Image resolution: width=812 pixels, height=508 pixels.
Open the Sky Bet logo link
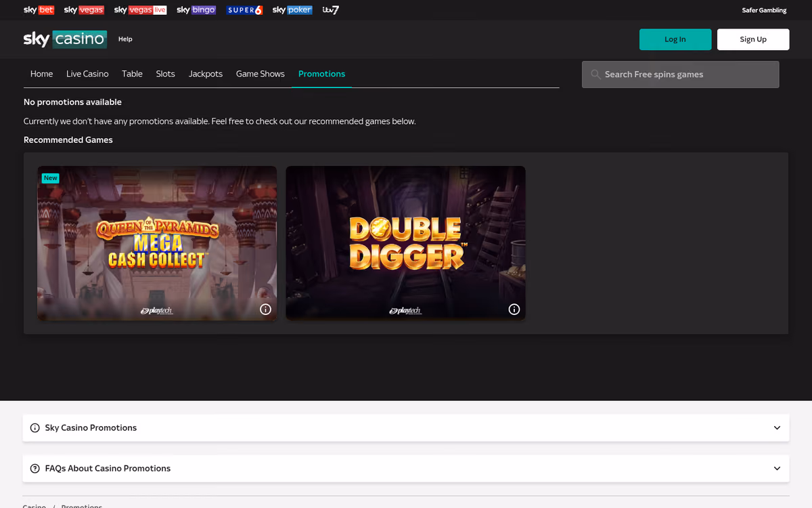point(39,10)
